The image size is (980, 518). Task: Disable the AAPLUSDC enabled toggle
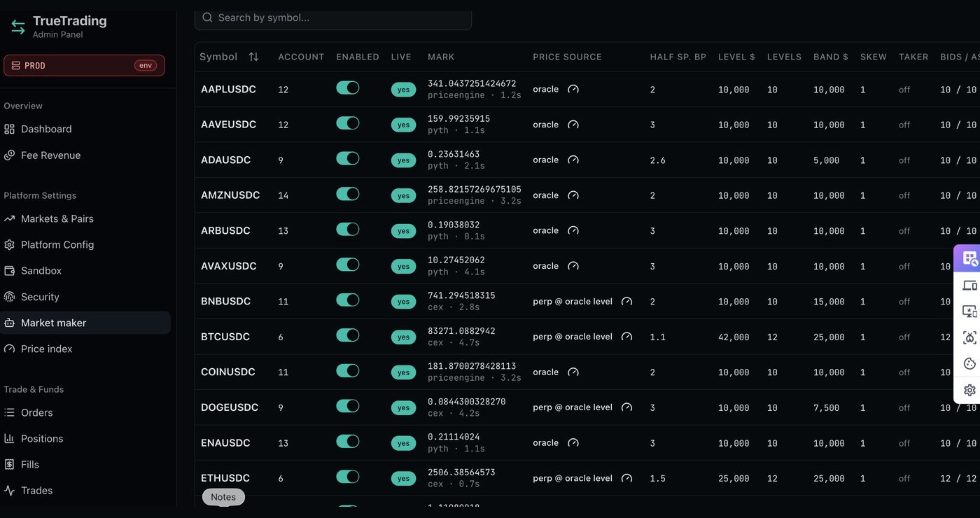click(x=348, y=87)
